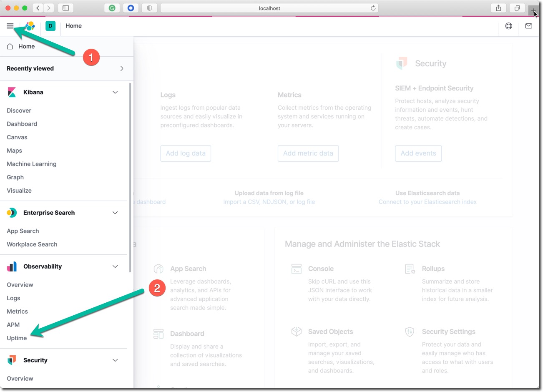Go back with the browser back arrow
The image size is (543, 392).
click(x=38, y=8)
